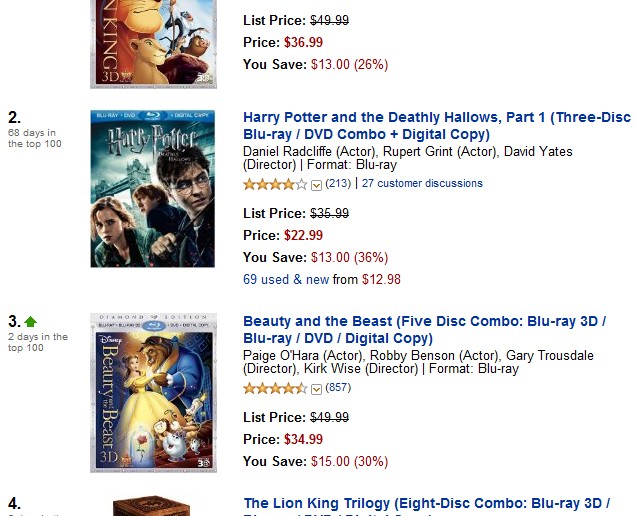Click the $12.98 used price

(x=381, y=280)
